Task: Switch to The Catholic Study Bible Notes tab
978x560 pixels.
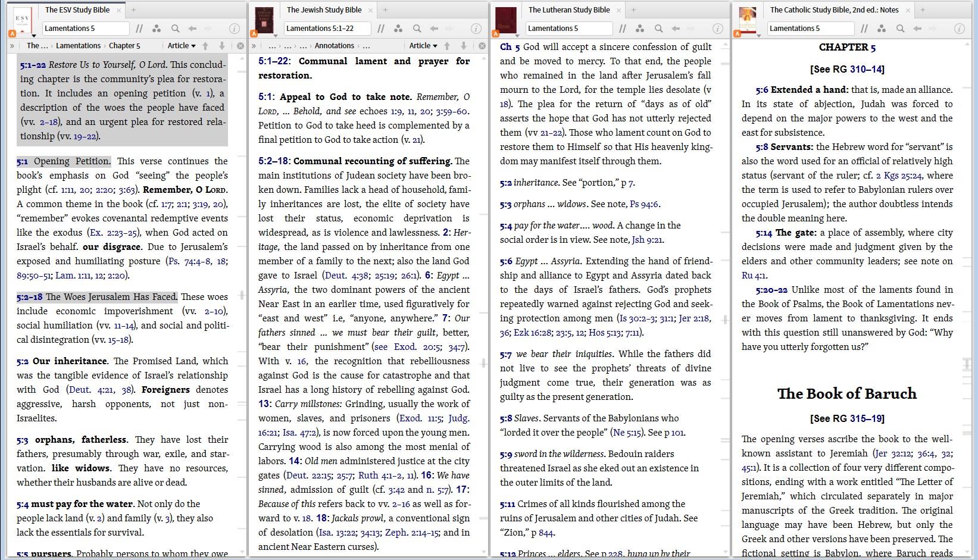Action: tap(835, 10)
